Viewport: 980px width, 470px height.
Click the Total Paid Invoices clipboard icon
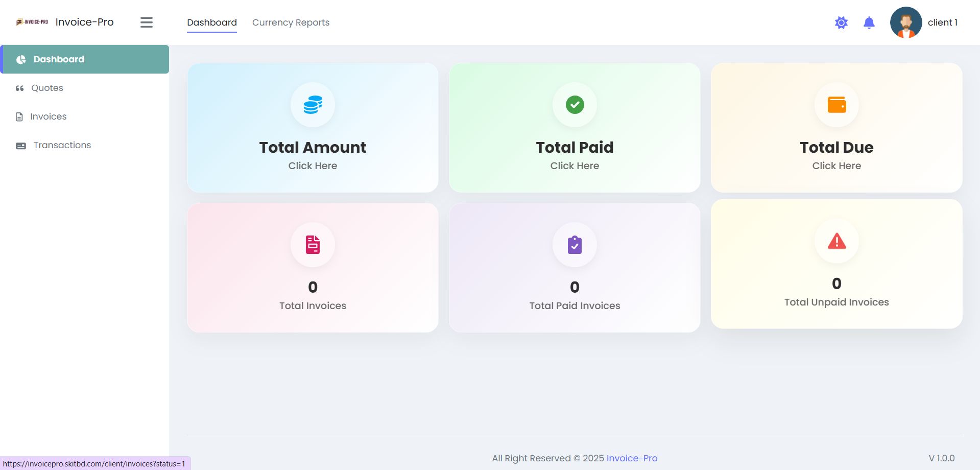click(x=575, y=245)
